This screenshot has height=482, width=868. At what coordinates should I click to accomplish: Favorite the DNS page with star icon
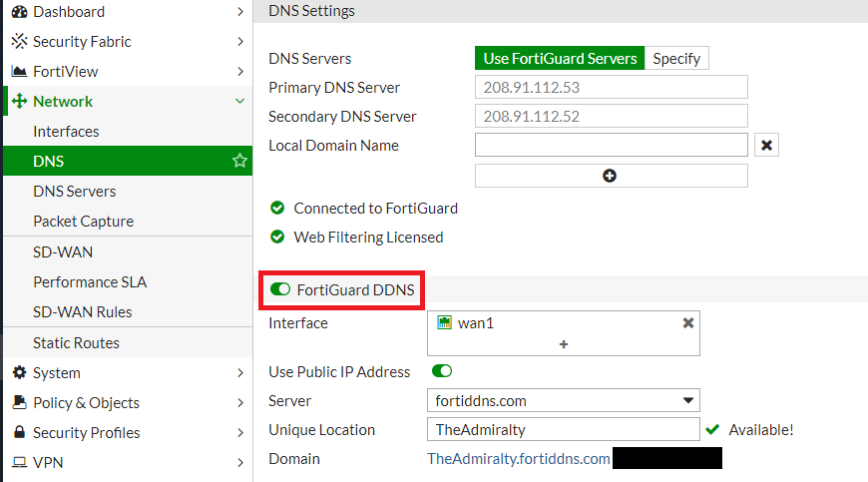point(239,161)
